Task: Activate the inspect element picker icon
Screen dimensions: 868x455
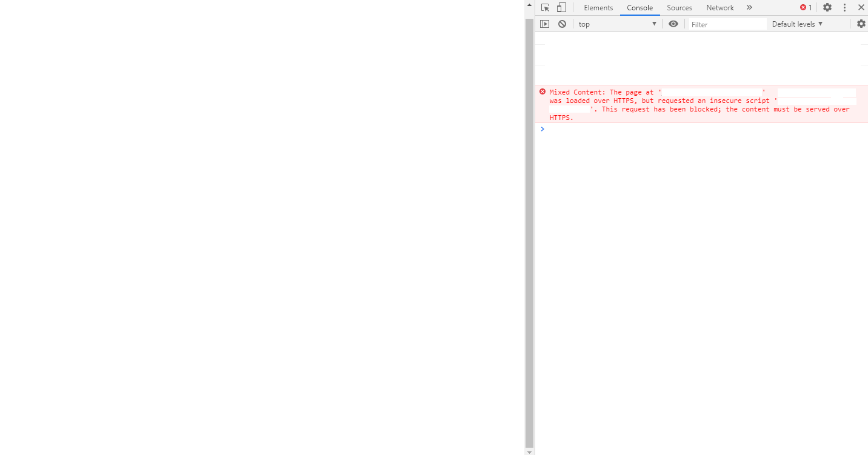Action: pos(545,8)
